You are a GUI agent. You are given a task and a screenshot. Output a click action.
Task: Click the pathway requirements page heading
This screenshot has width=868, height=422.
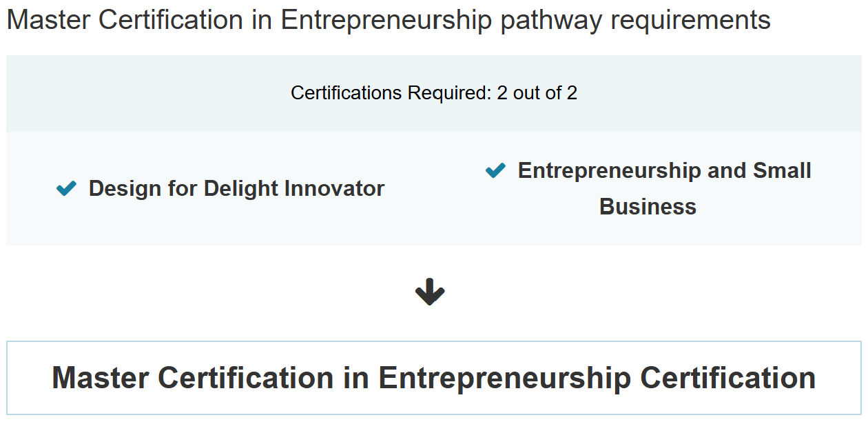(x=389, y=20)
